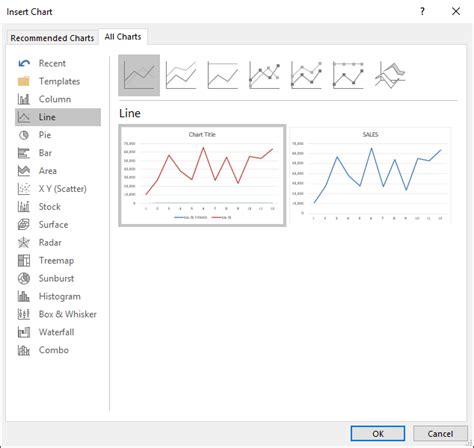Click the Treemap chart icon
474x448 pixels.
[x=24, y=260]
